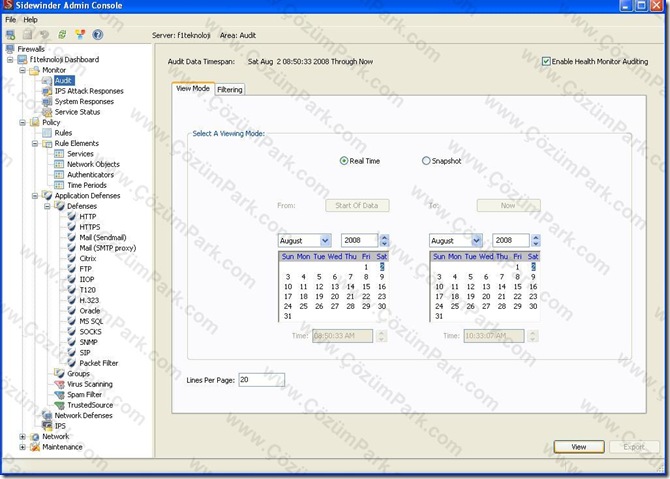The image size is (670, 479).
Task: Click the IPS tree node icon
Action: point(47,426)
